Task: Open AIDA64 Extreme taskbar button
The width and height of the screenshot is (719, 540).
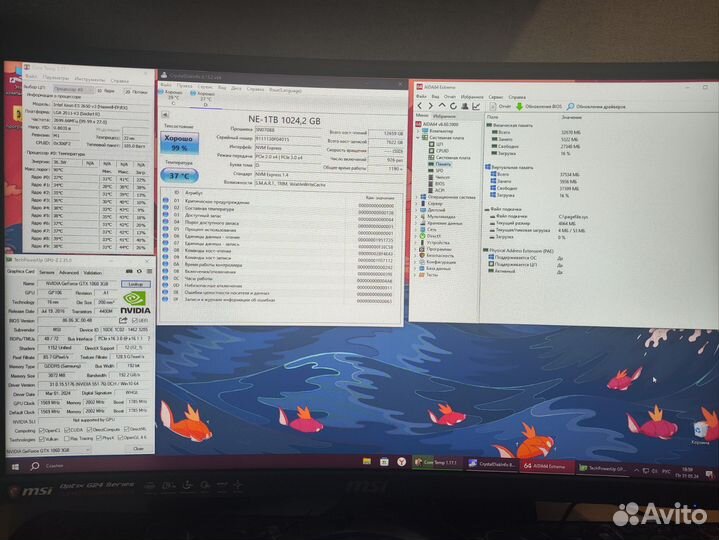Action: (x=546, y=466)
